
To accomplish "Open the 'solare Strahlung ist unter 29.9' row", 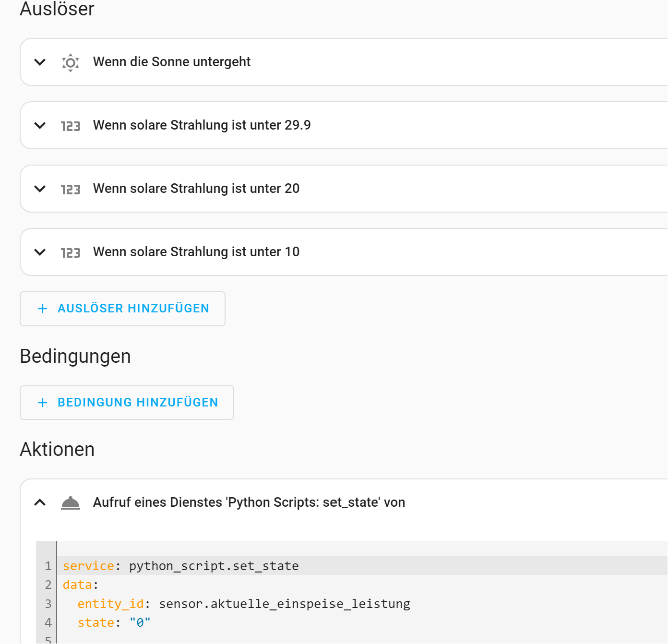I will pyautogui.click(x=202, y=125).
